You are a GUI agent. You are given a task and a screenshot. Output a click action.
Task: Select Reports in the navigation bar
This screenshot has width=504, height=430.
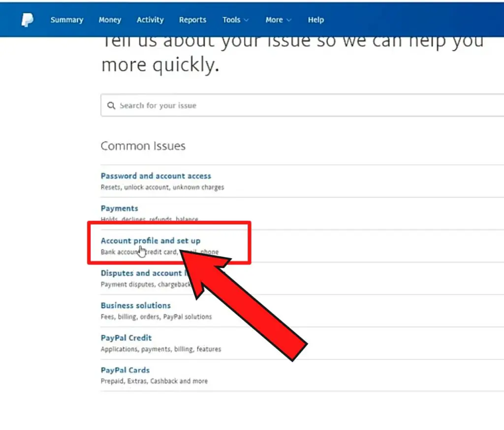pos(192,20)
